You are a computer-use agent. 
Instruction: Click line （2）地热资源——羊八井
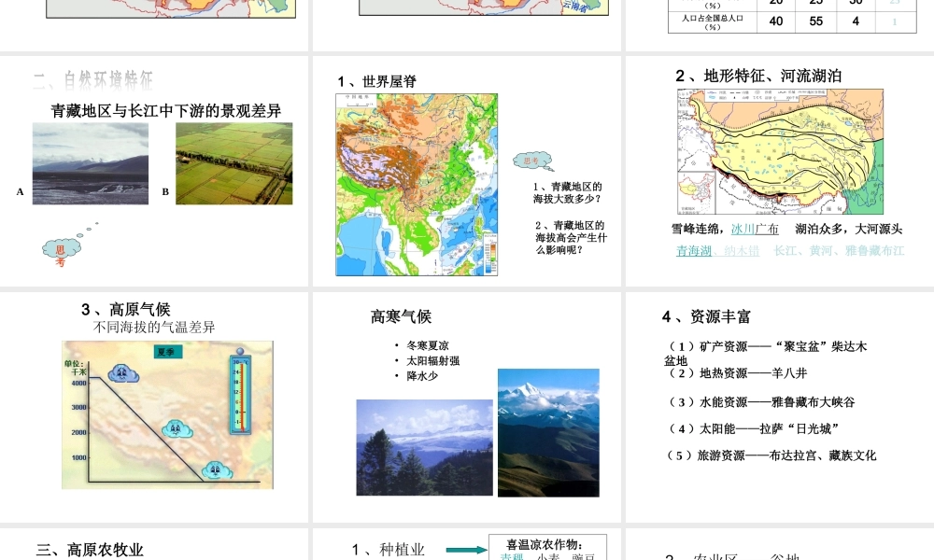click(736, 373)
